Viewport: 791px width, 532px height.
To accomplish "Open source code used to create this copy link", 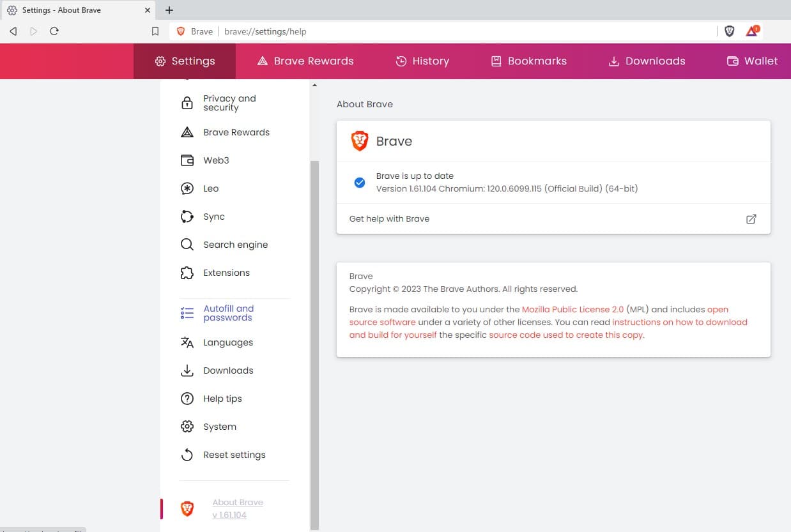I will 566,335.
